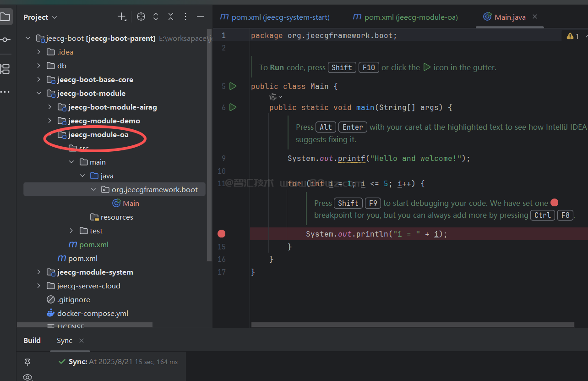Run the Main class gutter icon
This screenshot has height=381, width=588.
[x=233, y=86]
